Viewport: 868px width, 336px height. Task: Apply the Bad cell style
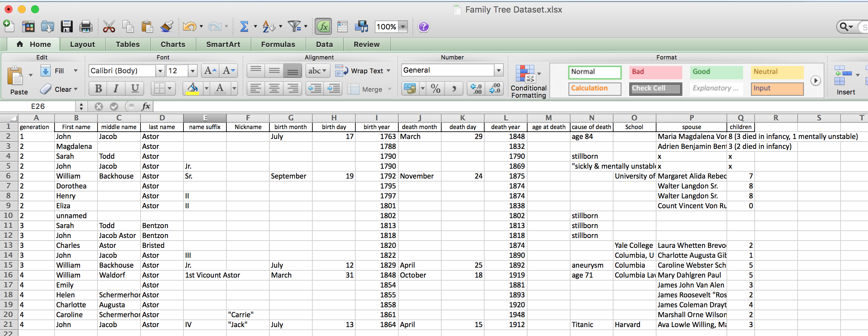pos(655,72)
